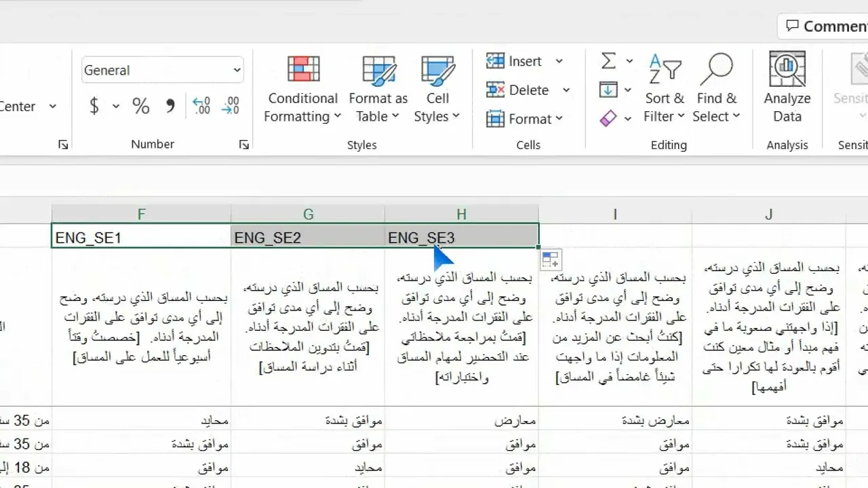Expand Insert dropdown arrow

point(559,61)
